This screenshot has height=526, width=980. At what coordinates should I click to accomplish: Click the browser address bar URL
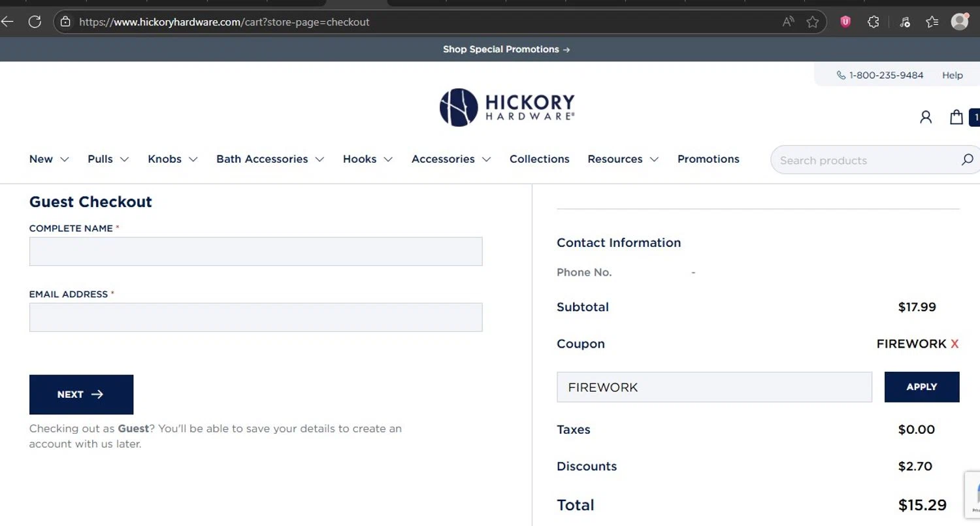pos(224,22)
